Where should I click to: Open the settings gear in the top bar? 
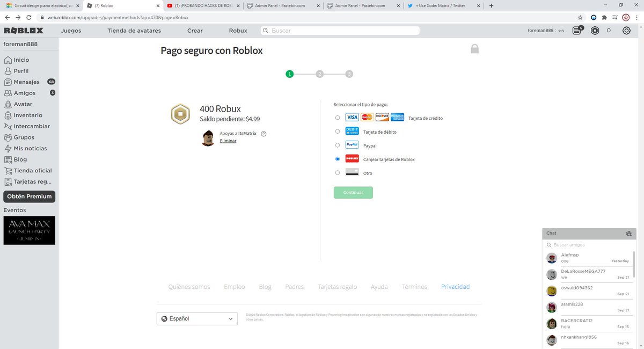[x=626, y=31]
